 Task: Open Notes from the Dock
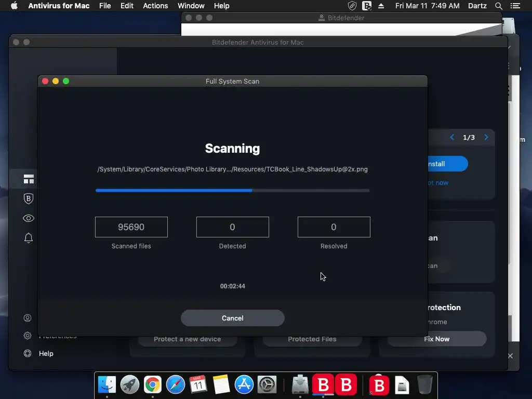(221, 385)
